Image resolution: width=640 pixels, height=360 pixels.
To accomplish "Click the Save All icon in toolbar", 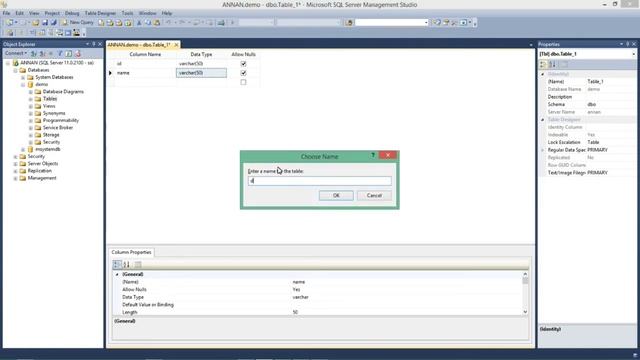I will click(x=53, y=22).
